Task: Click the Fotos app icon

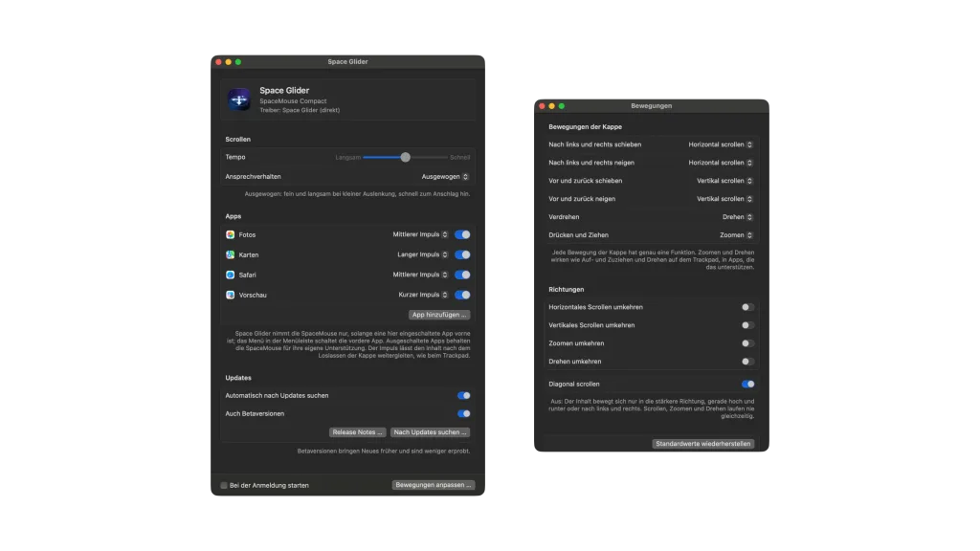Action: (x=230, y=235)
